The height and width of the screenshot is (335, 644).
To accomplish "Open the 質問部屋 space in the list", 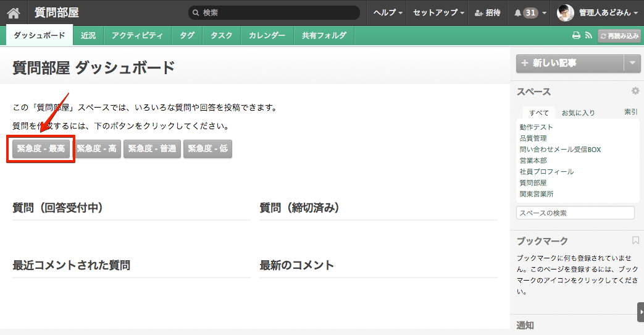I will (x=533, y=182).
